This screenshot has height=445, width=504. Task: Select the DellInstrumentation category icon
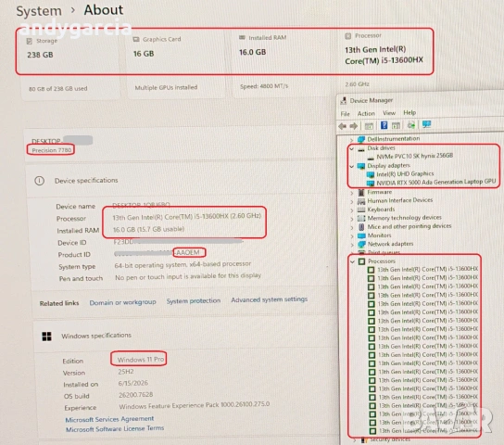[361, 139]
